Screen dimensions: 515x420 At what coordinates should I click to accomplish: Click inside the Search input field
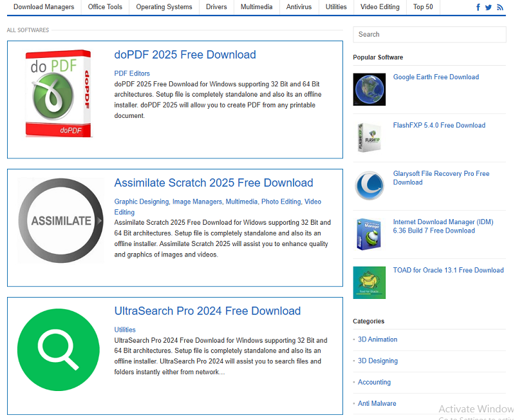point(429,35)
